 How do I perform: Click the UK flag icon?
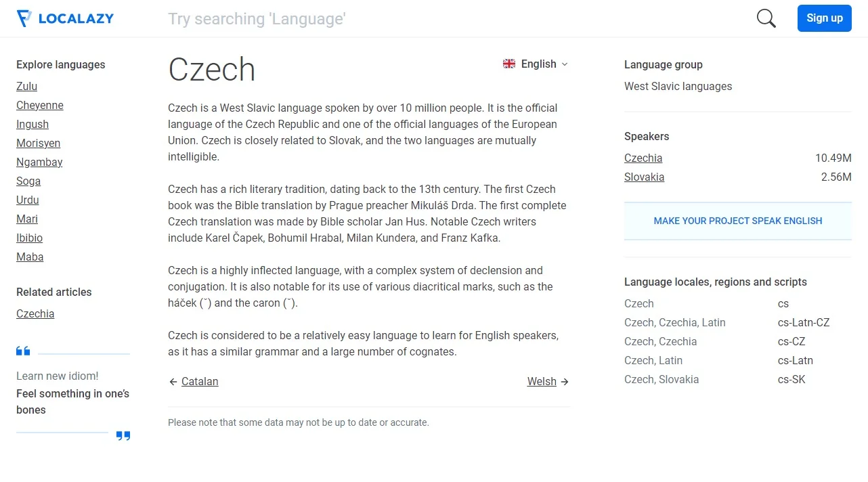pos(509,64)
